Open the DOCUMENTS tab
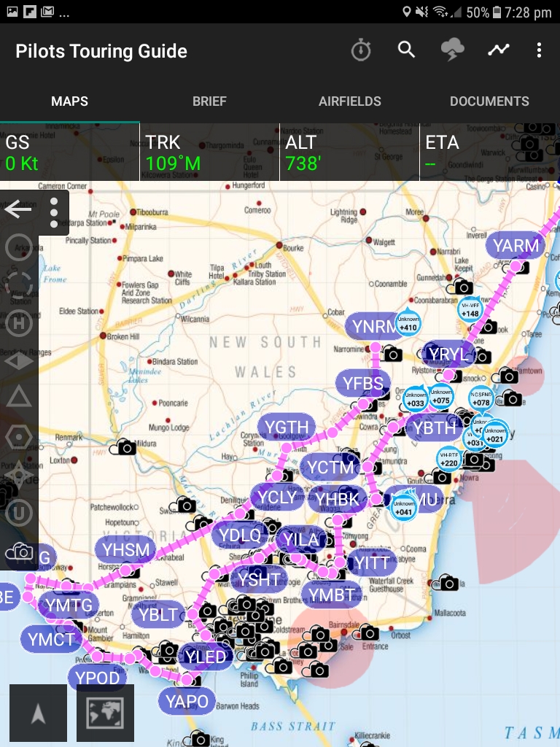 coord(489,101)
